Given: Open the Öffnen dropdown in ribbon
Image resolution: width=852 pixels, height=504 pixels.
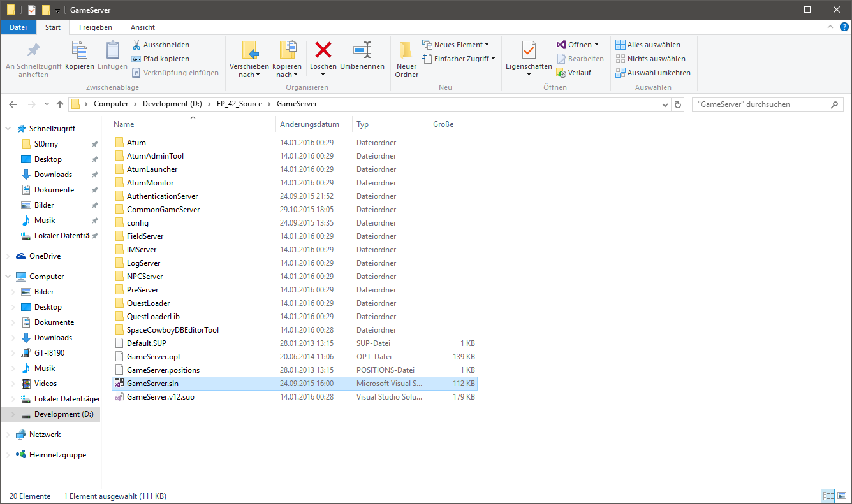Looking at the screenshot, I should [x=578, y=45].
